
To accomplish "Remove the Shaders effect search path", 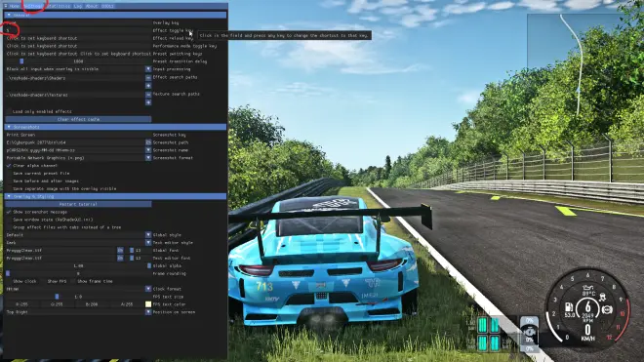I will pos(148,78).
